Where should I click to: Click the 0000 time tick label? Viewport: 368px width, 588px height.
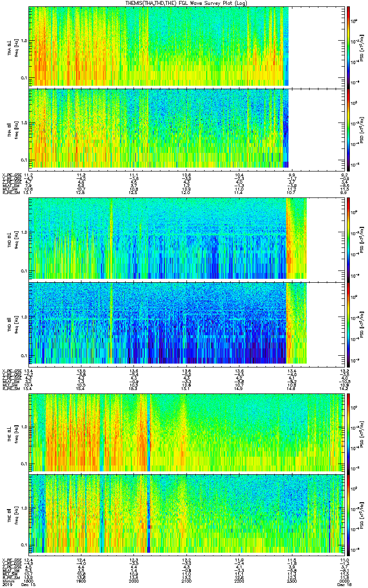344,581
